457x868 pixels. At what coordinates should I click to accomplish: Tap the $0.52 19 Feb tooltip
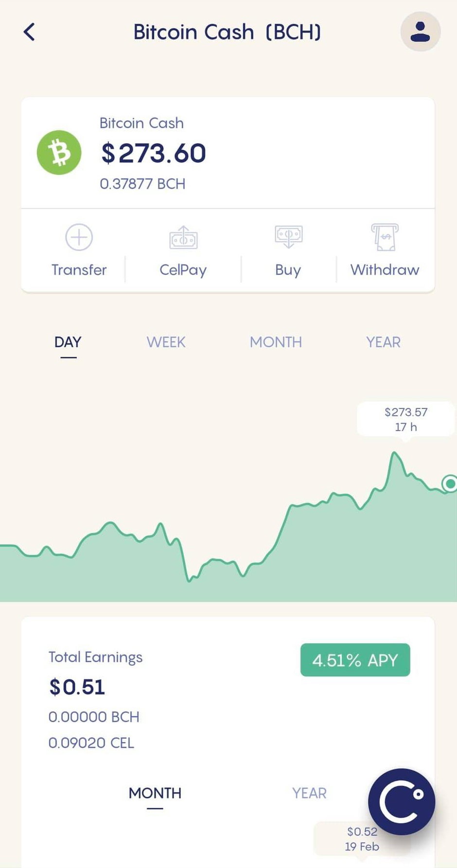tap(362, 839)
